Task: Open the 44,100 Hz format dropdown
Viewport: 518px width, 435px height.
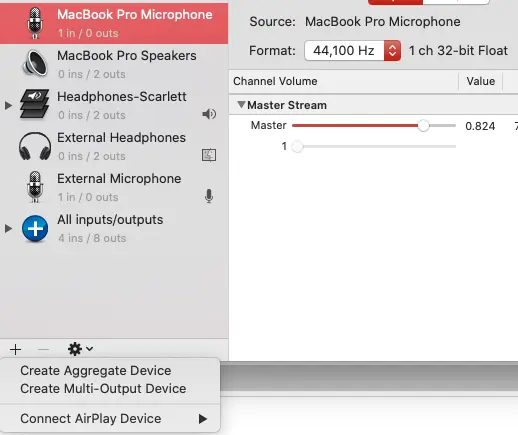Action: point(392,51)
